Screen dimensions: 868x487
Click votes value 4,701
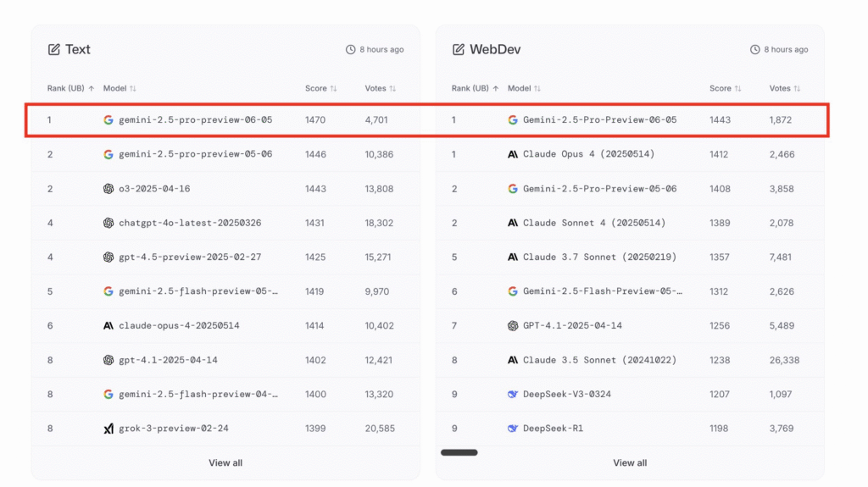[376, 119]
